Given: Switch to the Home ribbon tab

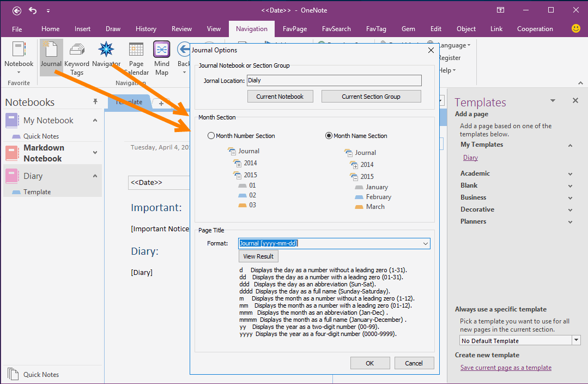Looking at the screenshot, I should (50, 29).
